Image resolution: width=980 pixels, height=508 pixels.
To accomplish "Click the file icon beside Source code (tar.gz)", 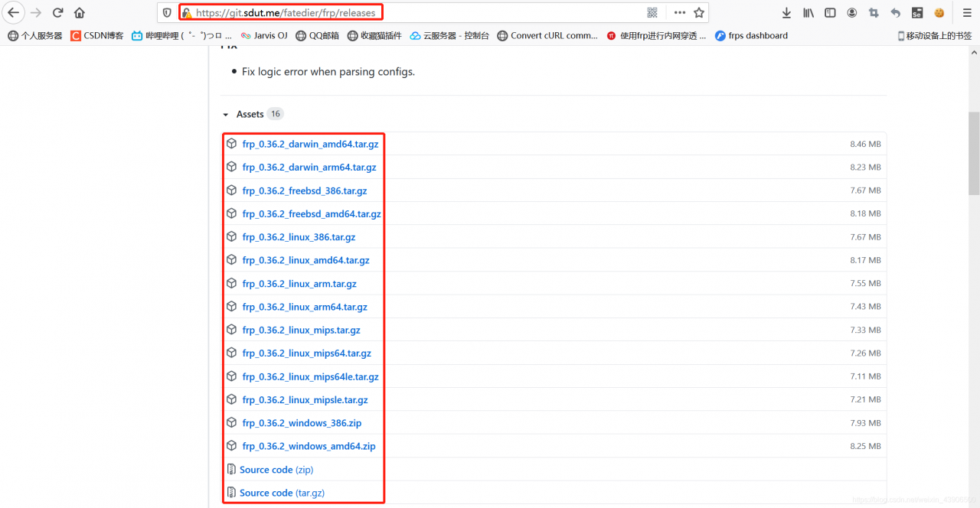I will pos(231,493).
